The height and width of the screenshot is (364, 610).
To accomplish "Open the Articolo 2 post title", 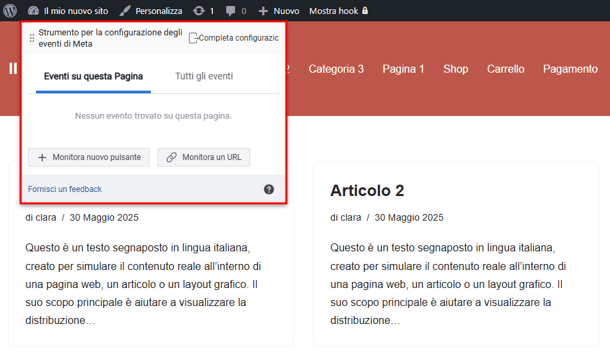I will (x=367, y=191).
